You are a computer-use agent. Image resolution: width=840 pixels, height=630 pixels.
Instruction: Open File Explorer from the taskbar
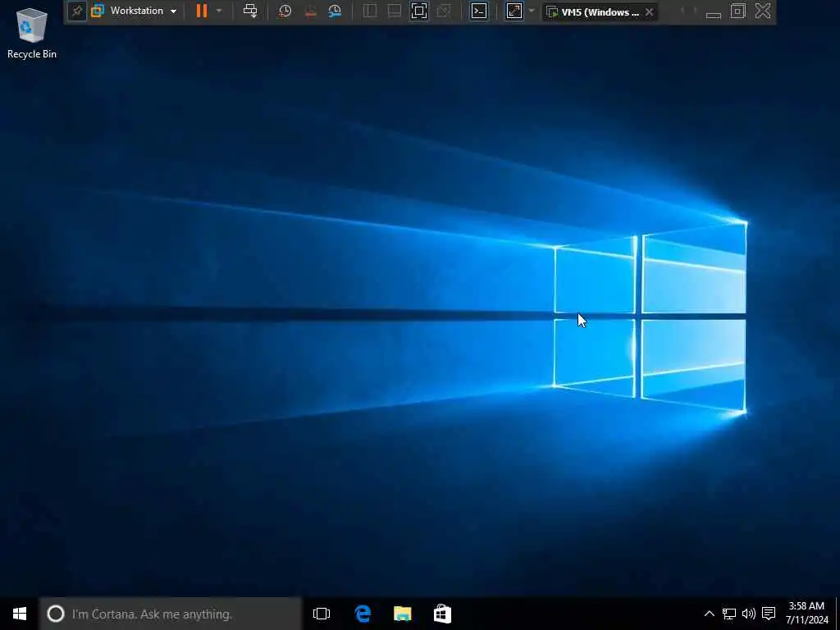[402, 614]
